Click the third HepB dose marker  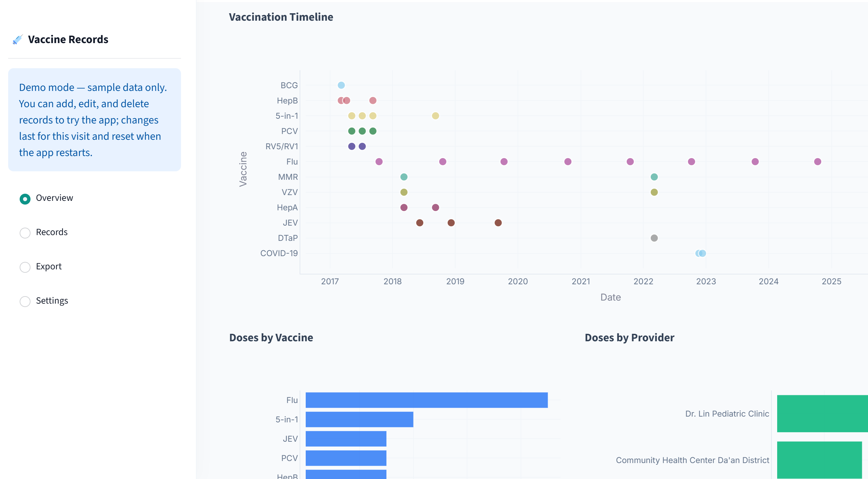point(373,100)
